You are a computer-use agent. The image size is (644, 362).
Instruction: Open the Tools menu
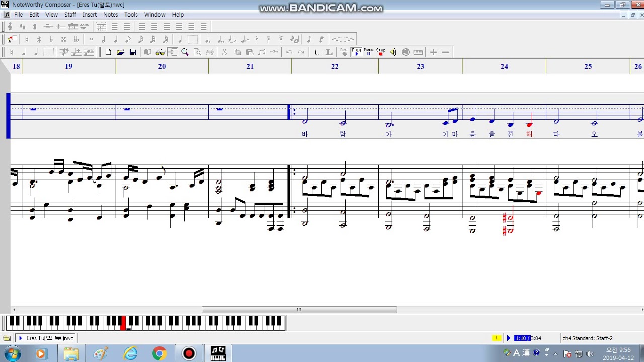coord(131,15)
